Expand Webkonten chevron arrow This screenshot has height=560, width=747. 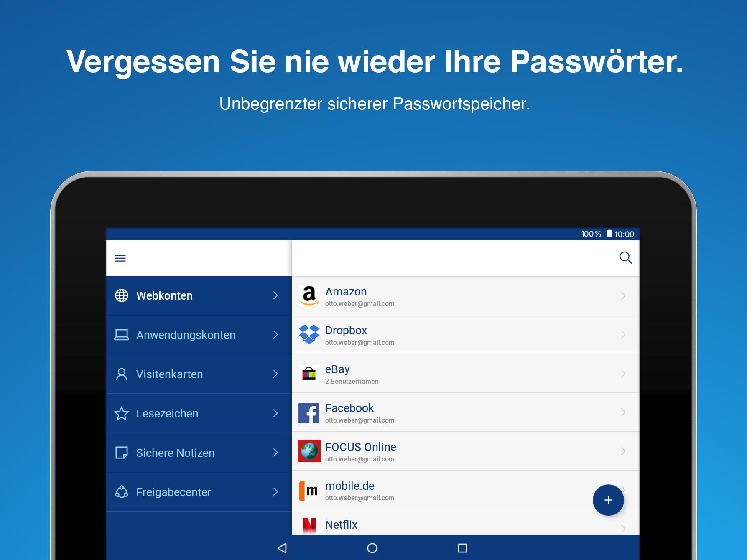coord(275,295)
